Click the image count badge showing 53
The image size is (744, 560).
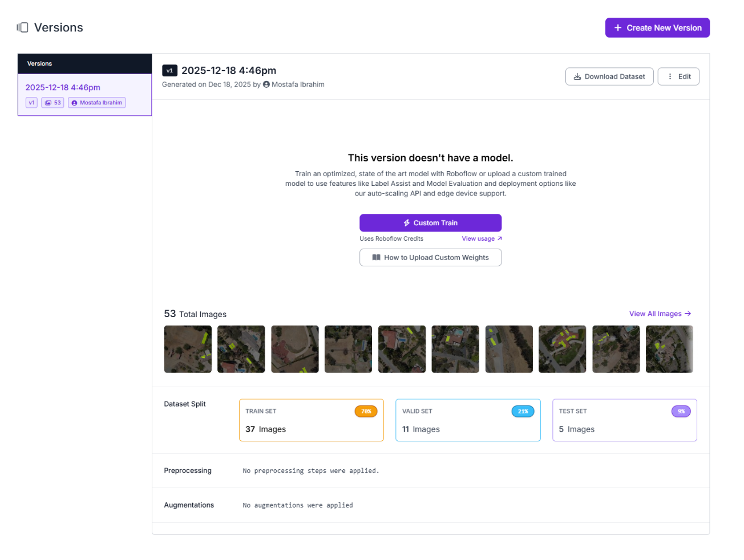point(52,103)
